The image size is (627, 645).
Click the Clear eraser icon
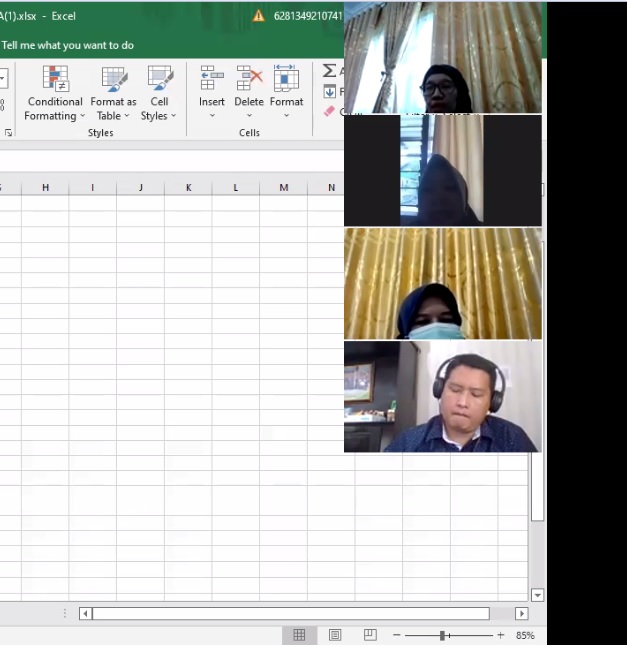pyautogui.click(x=329, y=111)
